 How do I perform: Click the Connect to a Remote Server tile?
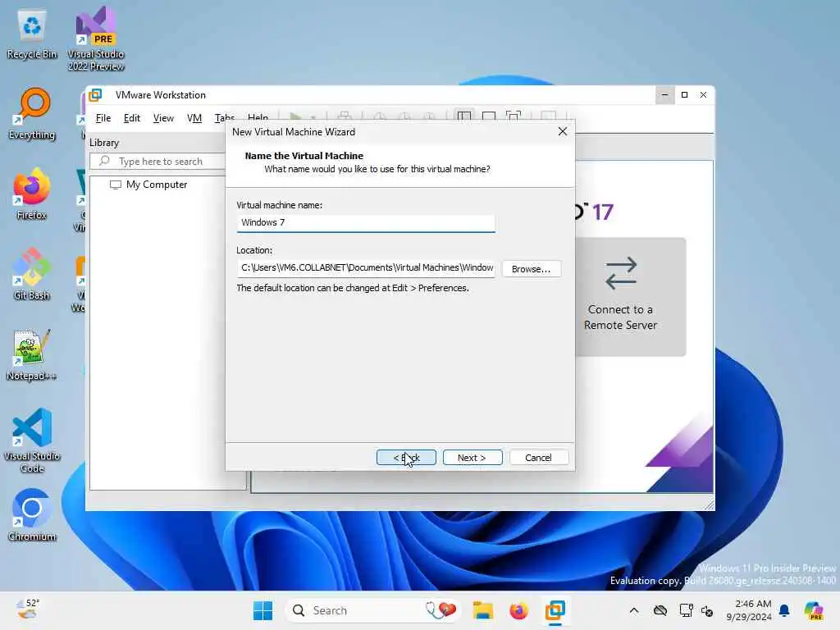tap(630, 297)
